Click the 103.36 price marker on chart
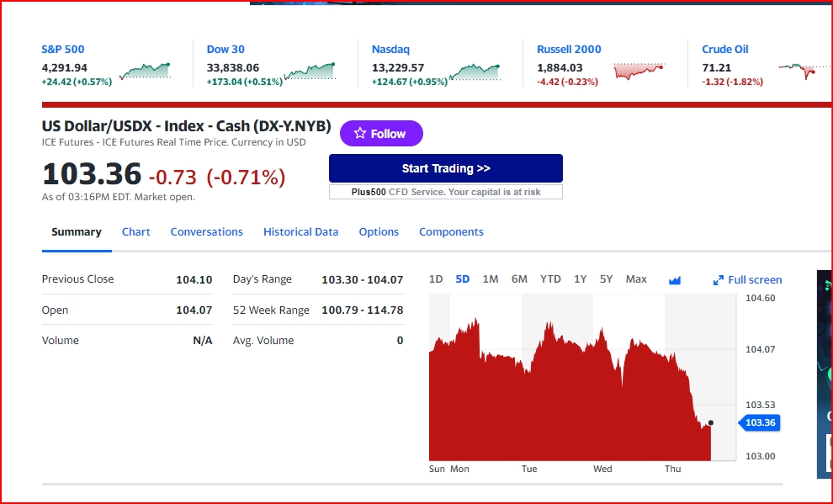 759,422
